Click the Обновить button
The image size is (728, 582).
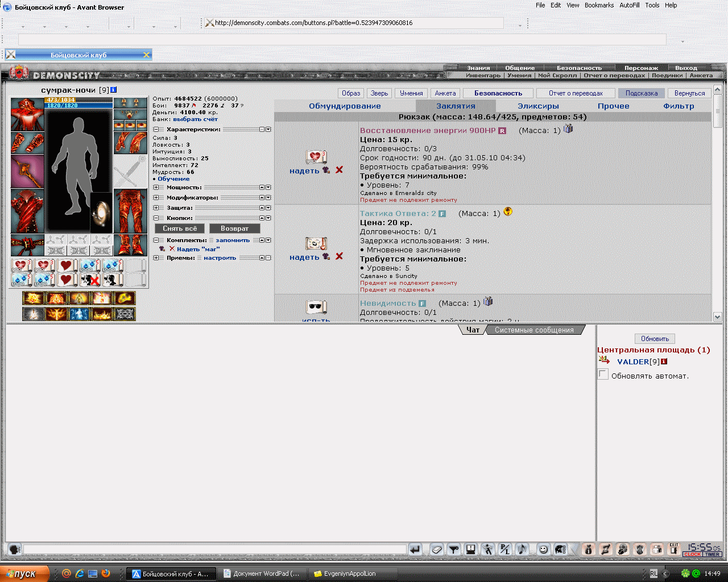coord(655,339)
